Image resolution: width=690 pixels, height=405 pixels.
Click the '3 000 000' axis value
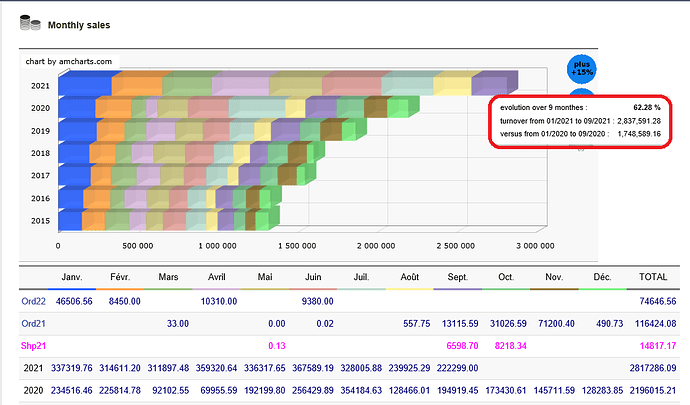(x=535, y=246)
